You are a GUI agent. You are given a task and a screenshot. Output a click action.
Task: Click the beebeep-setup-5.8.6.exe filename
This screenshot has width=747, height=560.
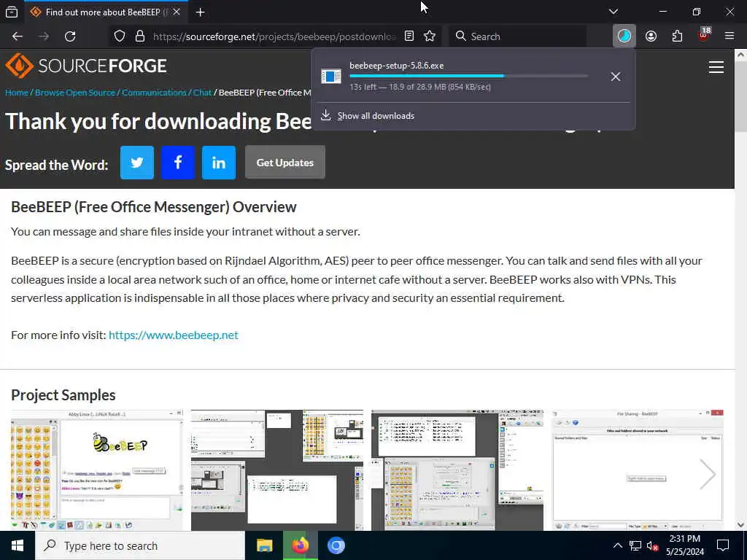tap(396, 66)
